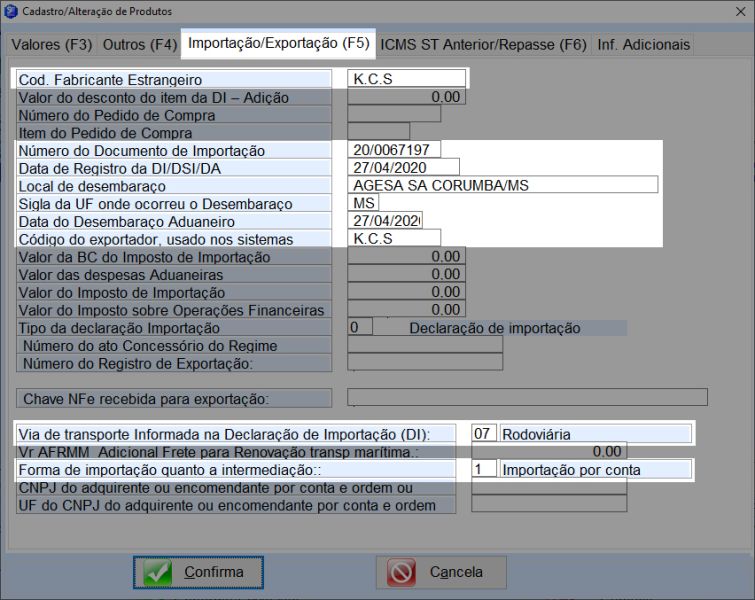
Task: Click the green checkmark icon on Confirma
Action: coord(157,572)
